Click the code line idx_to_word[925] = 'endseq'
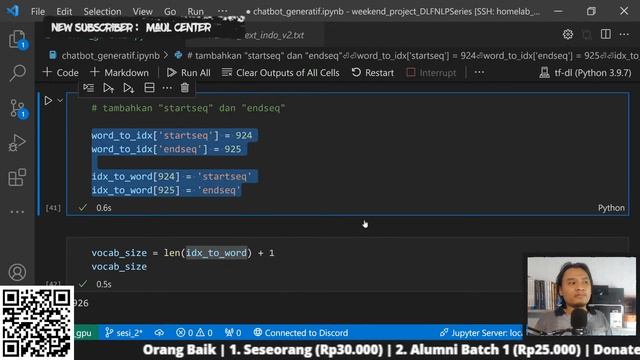This screenshot has height=360, width=640. [x=166, y=190]
